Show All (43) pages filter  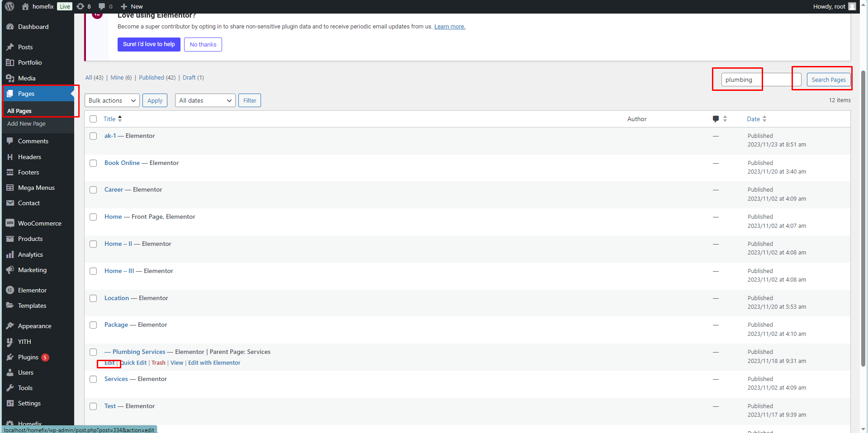click(x=94, y=77)
